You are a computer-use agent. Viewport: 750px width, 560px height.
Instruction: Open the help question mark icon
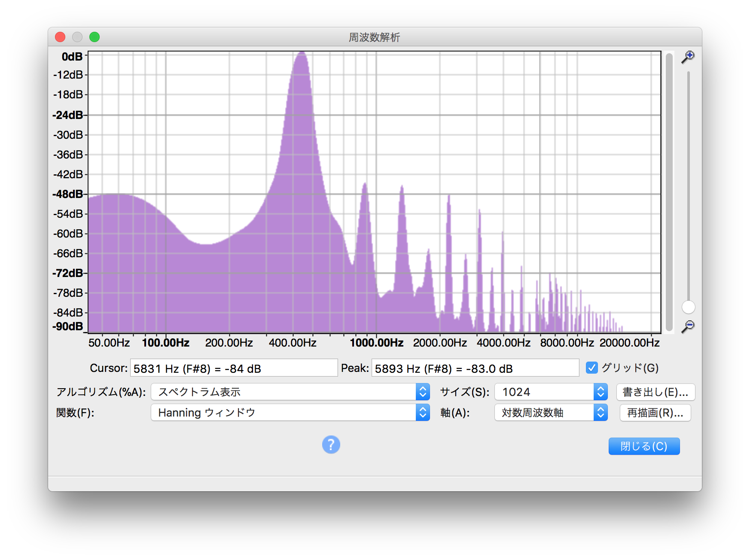331,444
